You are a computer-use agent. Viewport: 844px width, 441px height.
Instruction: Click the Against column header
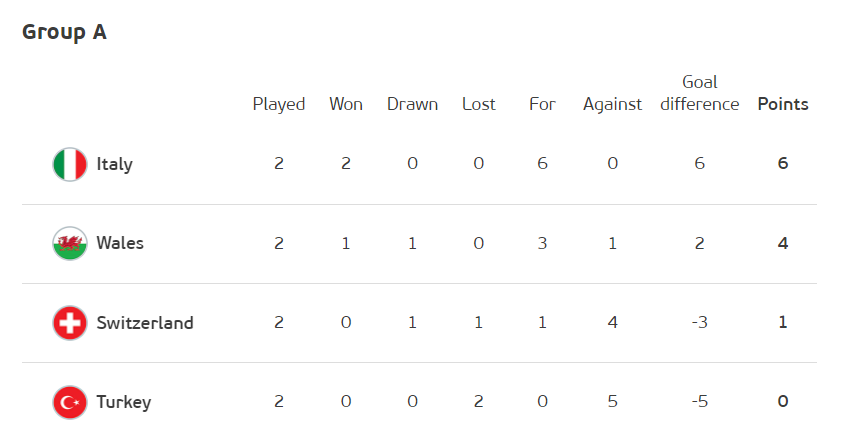(x=612, y=104)
